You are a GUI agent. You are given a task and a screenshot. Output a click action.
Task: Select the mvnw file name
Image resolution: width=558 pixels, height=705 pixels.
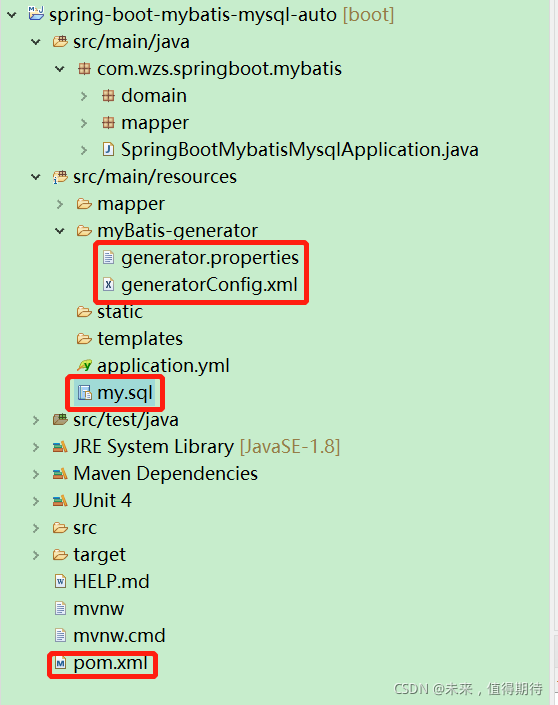[98, 609]
